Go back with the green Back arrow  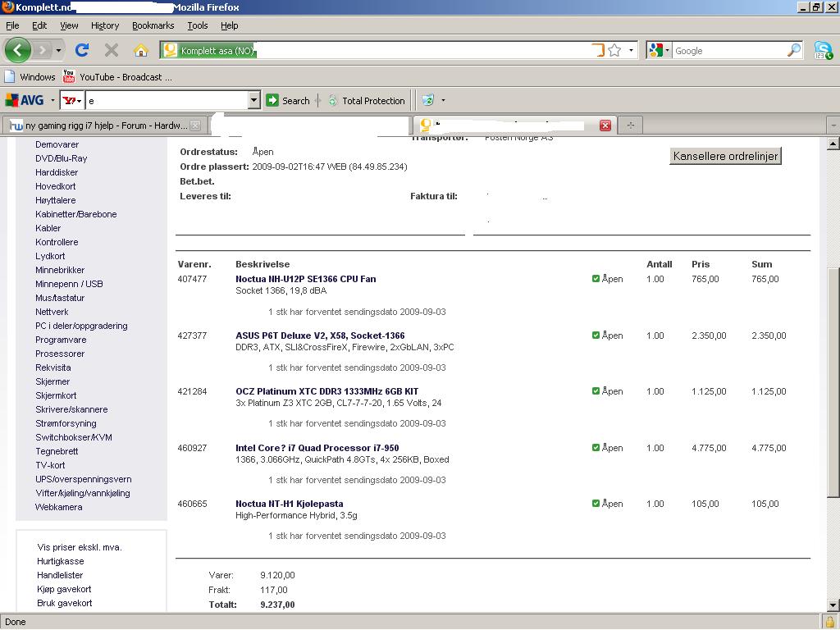point(18,50)
